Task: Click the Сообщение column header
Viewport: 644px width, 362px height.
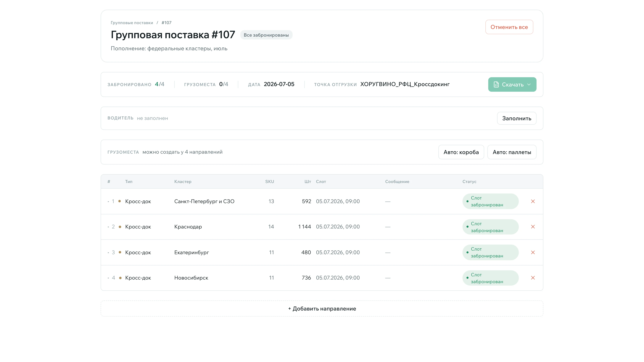Action: (x=397, y=182)
